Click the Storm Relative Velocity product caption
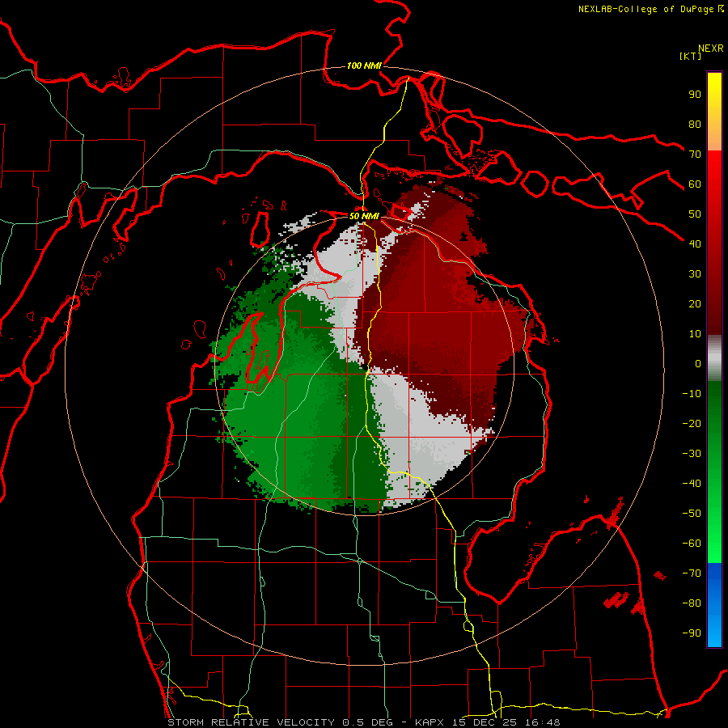Viewport: 728px width, 728px height. [x=251, y=722]
